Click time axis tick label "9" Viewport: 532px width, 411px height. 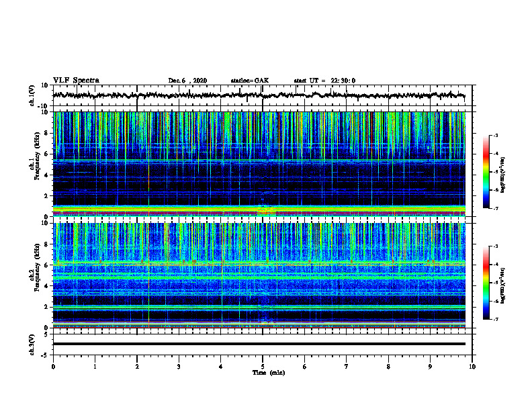click(x=430, y=367)
